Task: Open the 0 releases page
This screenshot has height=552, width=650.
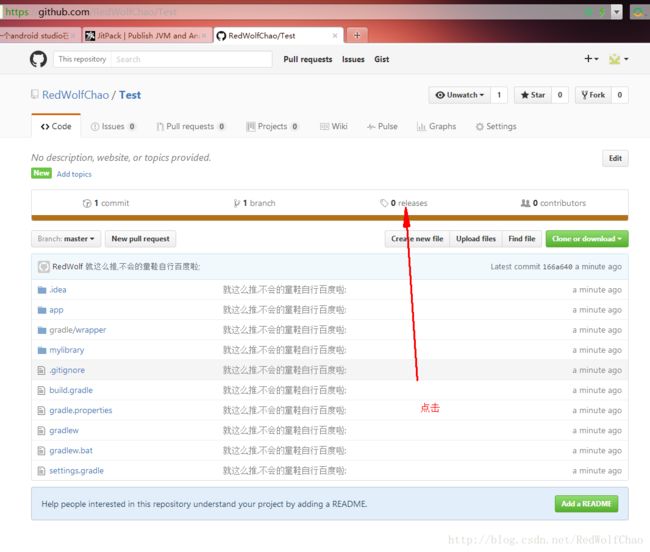Action: (404, 203)
